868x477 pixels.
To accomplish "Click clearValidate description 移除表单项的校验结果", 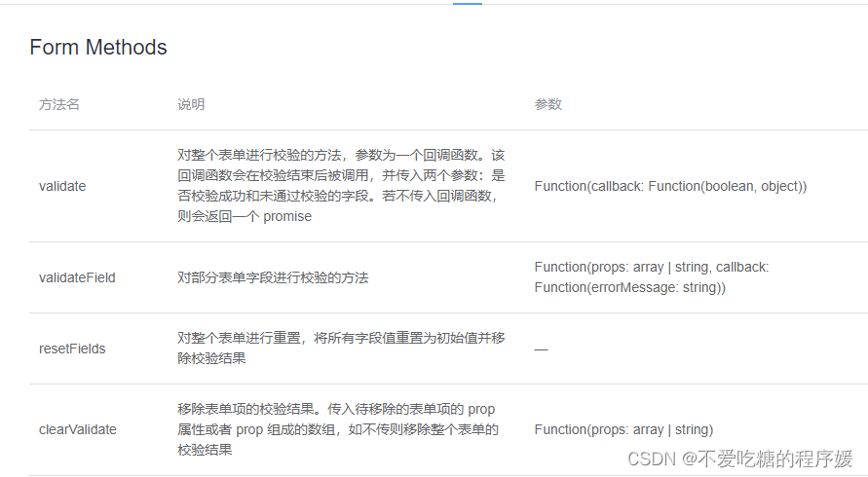I will 338,430.
